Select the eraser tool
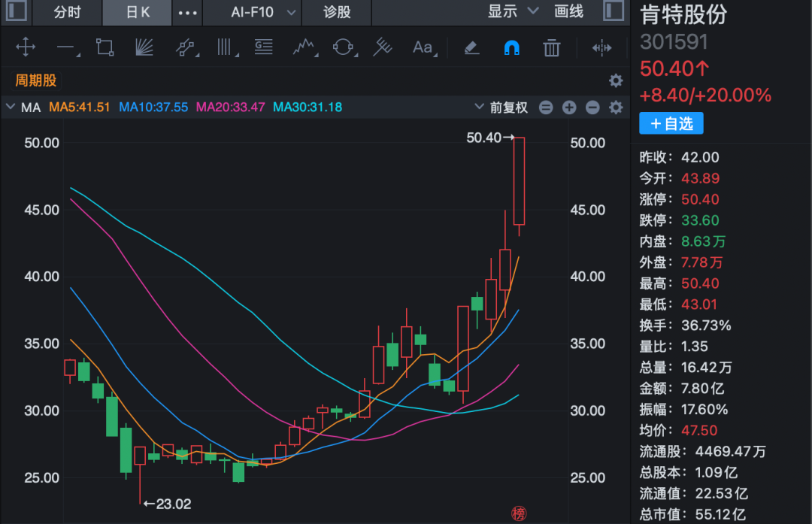The image size is (812, 524). click(471, 48)
